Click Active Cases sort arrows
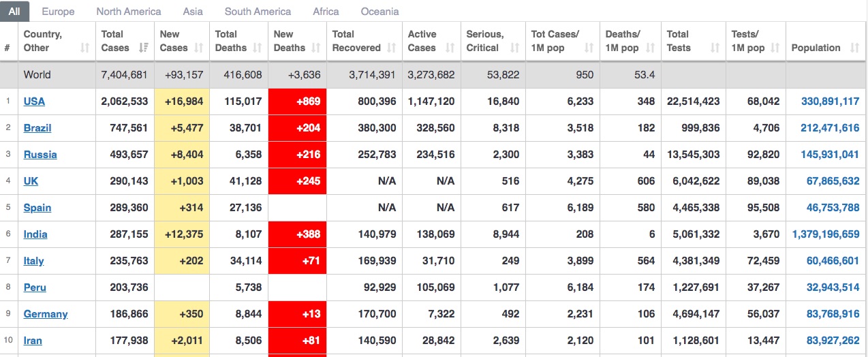Image resolution: width=868 pixels, height=357 pixels. pos(450,48)
